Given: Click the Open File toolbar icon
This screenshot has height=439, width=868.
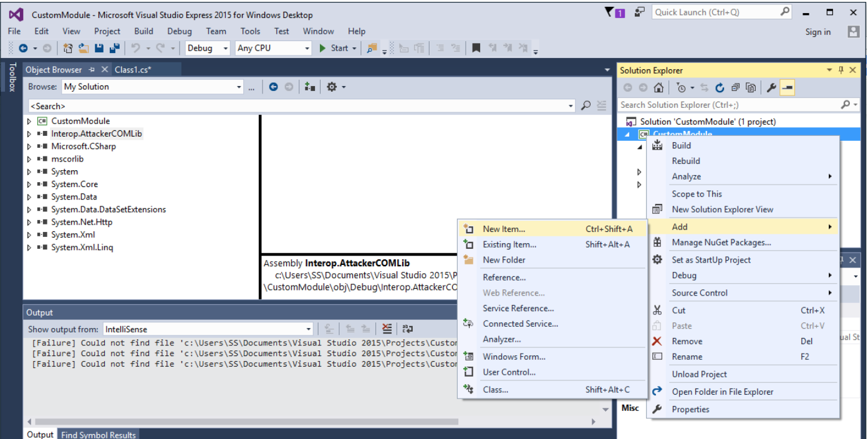Looking at the screenshot, I should 84,48.
